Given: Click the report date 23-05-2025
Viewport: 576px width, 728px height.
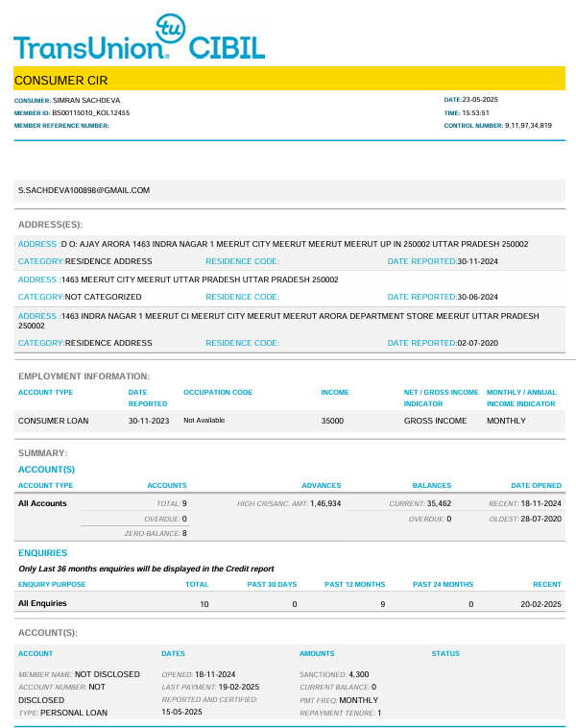Looking at the screenshot, I should pos(479,100).
